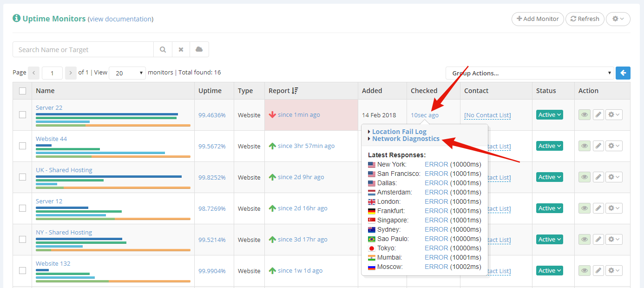Click the Search Name or Target field
Viewport: 644px width, 288px height.
83,49
